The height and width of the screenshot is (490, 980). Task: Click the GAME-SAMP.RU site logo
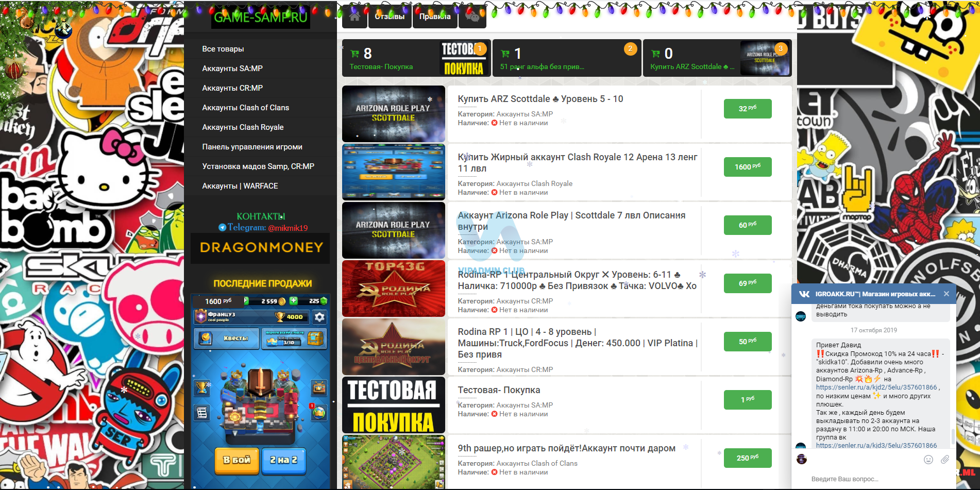261,17
